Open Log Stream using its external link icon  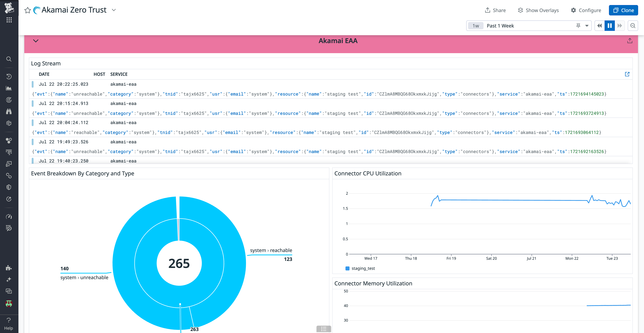(627, 74)
